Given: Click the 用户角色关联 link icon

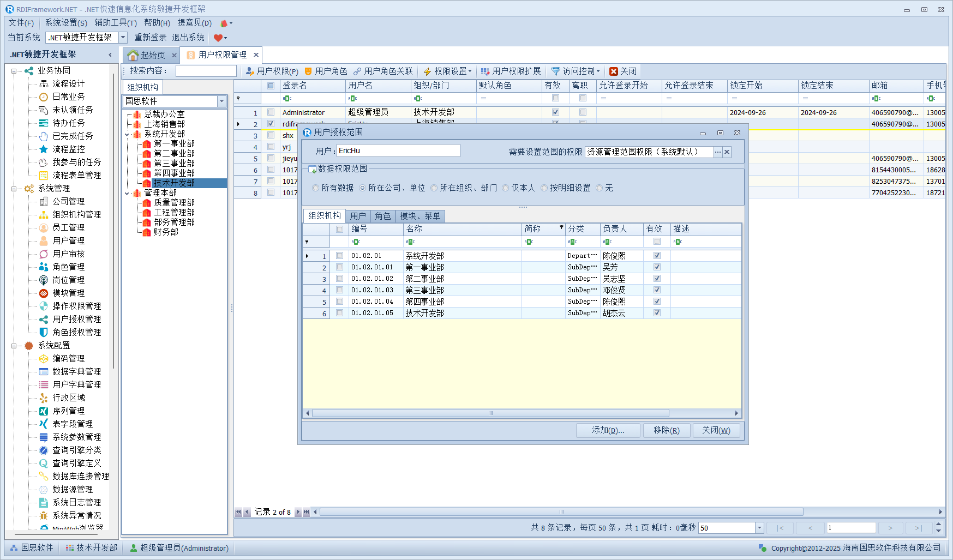Looking at the screenshot, I should (357, 71).
